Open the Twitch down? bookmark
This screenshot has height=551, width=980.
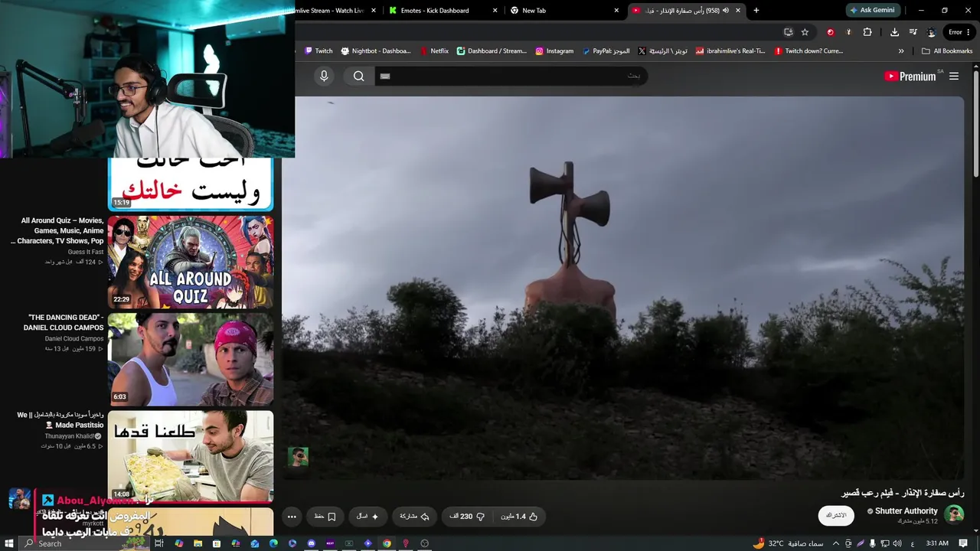808,51
